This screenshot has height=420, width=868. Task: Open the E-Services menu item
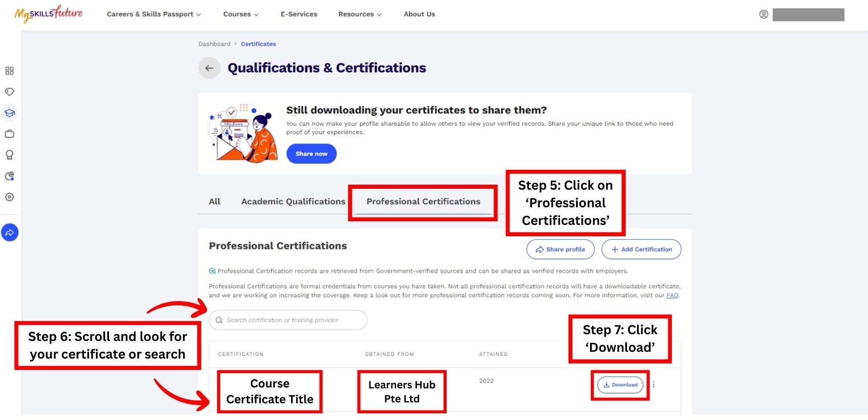(x=299, y=14)
